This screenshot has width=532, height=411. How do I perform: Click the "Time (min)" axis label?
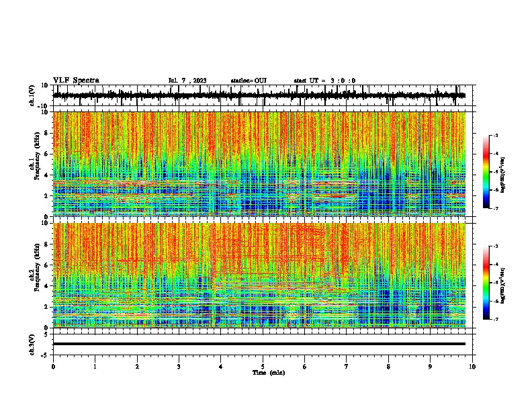point(269,373)
